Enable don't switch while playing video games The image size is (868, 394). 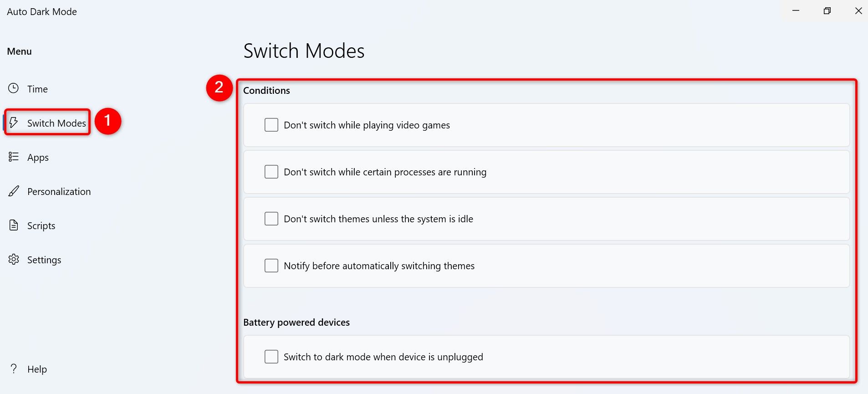[271, 125]
